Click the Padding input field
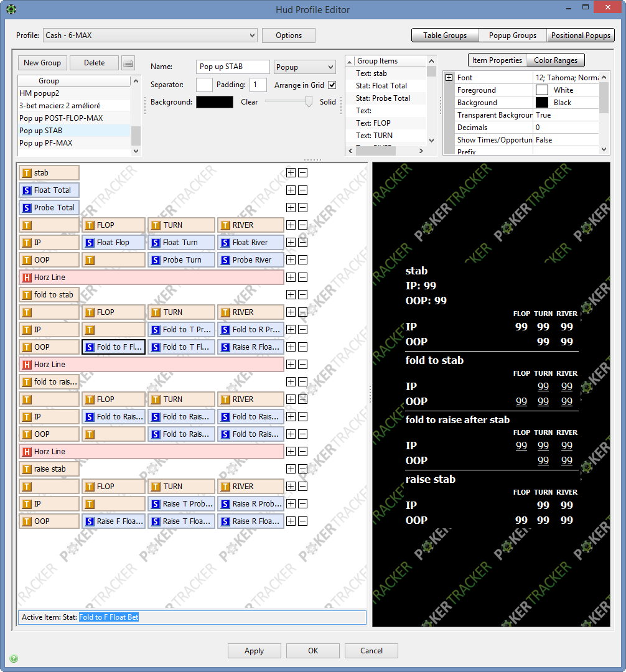The image size is (626, 672). coord(258,85)
